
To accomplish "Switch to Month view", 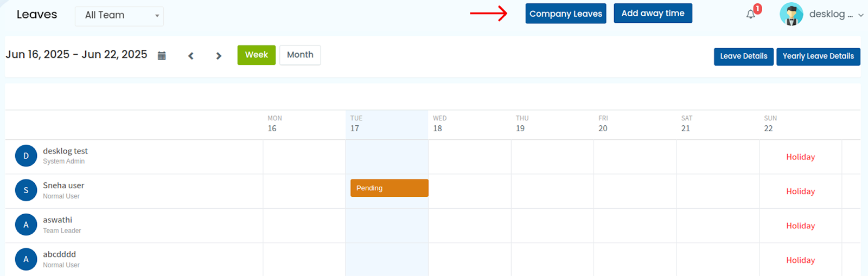I will pyautogui.click(x=300, y=55).
